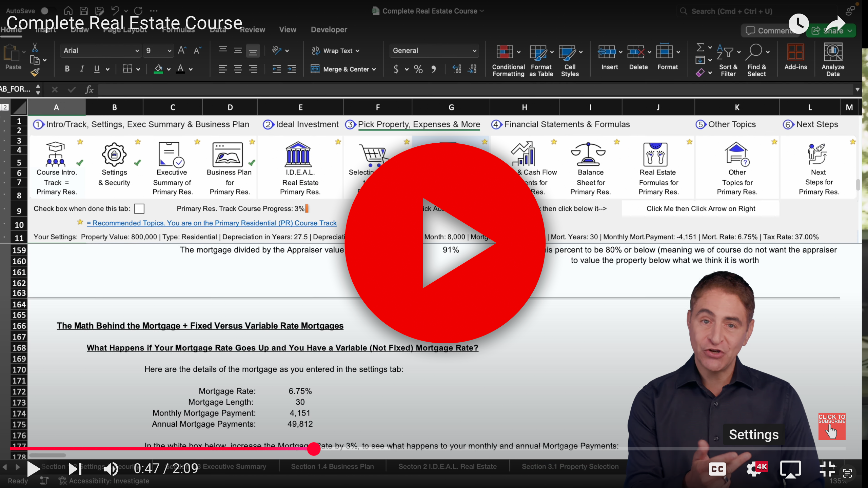The image size is (868, 488).
Task: Open the Review ribbon tab
Action: (253, 30)
